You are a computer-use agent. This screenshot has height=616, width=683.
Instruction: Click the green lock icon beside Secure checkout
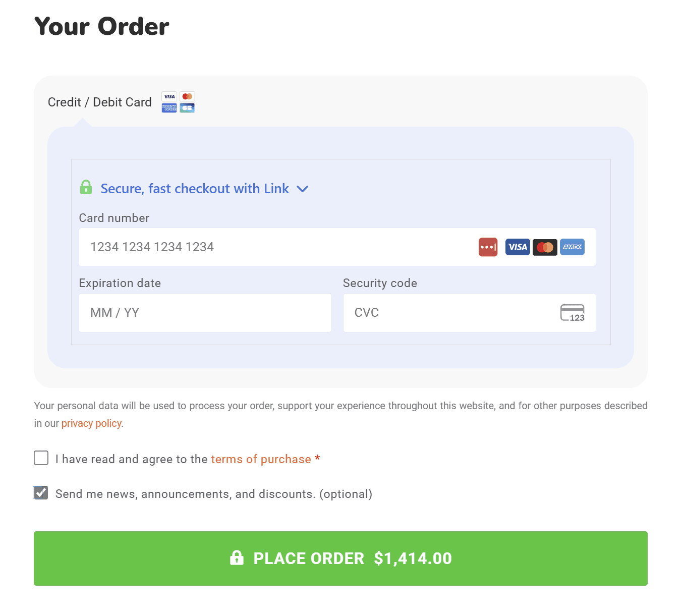pos(86,187)
